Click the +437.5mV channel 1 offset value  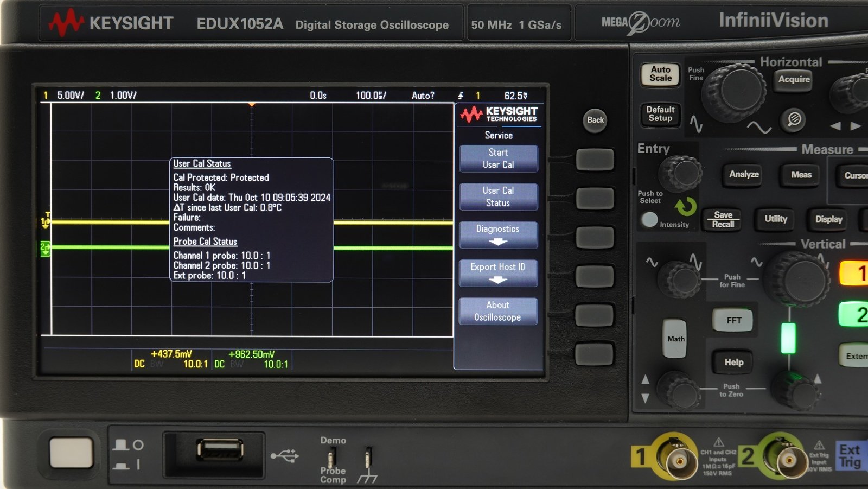point(171,354)
